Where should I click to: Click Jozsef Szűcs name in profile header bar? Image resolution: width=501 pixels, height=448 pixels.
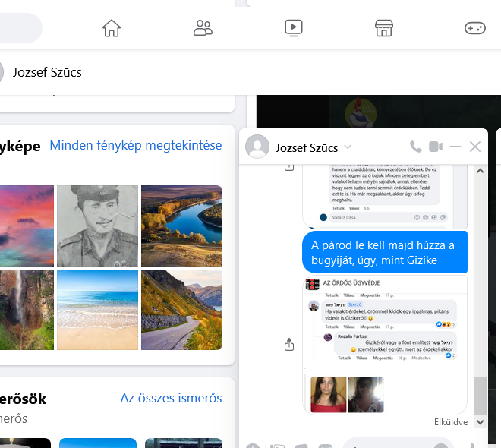[x=47, y=73]
